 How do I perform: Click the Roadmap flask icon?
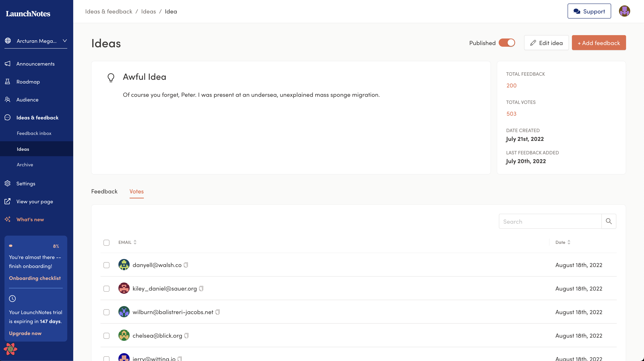click(x=7, y=81)
